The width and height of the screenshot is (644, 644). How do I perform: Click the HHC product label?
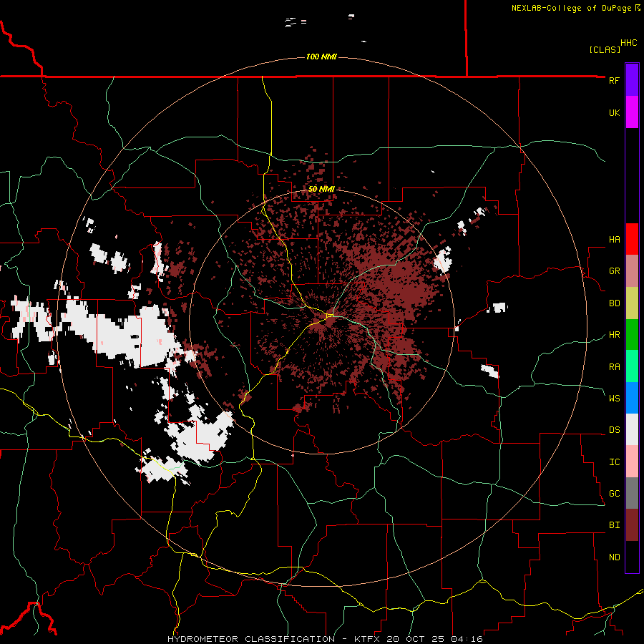629,43
